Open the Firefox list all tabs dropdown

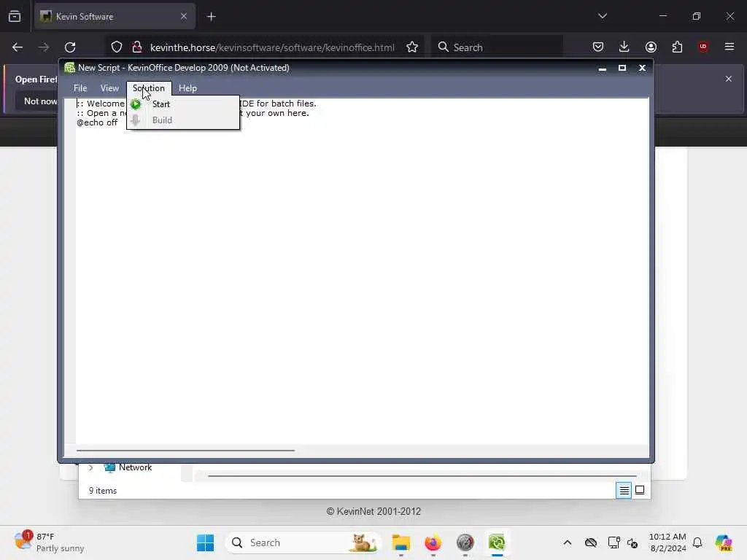[602, 16]
